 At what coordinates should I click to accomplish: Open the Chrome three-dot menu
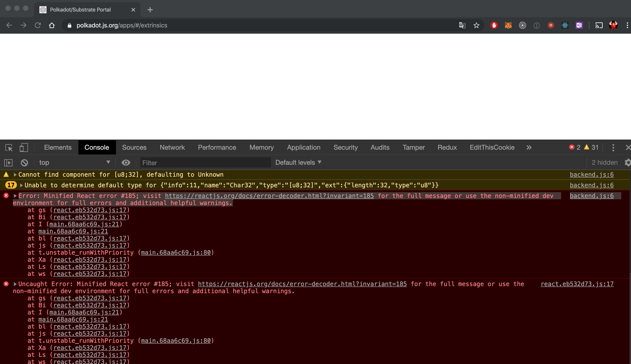click(x=627, y=25)
